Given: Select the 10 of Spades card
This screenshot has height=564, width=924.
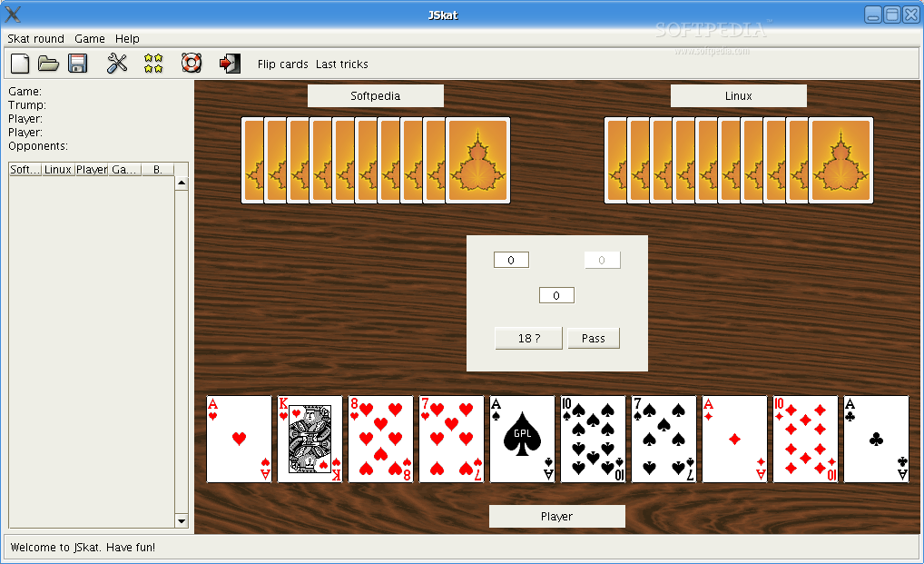Looking at the screenshot, I should tap(593, 439).
